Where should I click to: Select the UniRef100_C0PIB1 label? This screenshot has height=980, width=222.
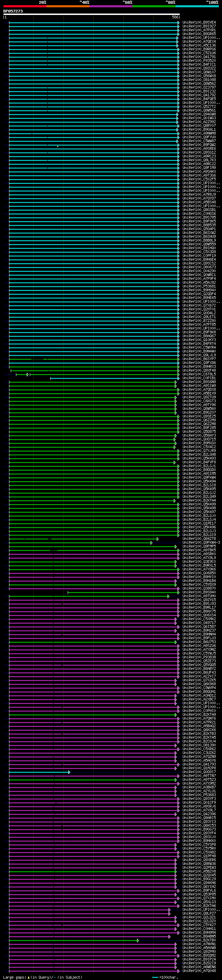(199, 378)
